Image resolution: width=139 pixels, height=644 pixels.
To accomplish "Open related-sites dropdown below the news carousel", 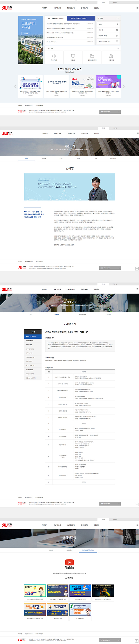I will click(110, 112).
